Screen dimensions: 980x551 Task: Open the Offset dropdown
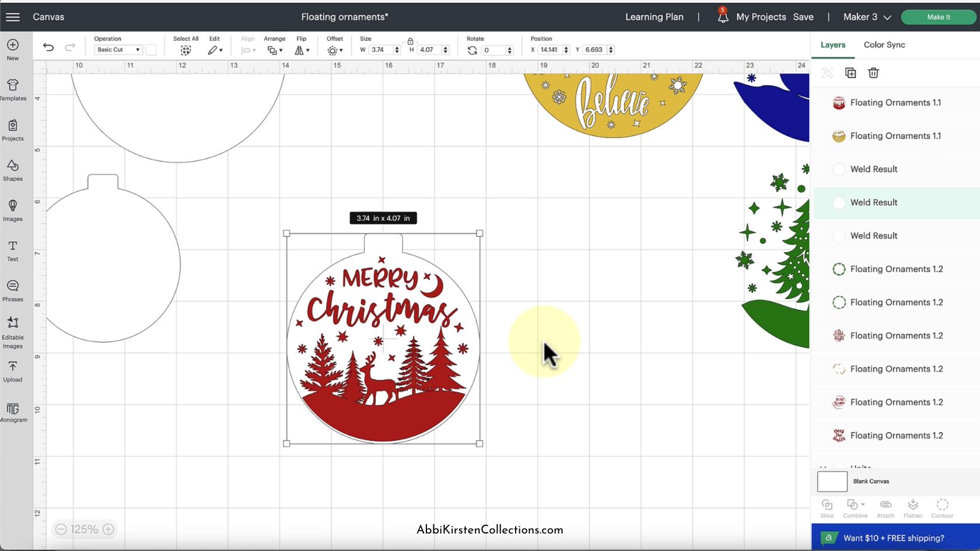[335, 51]
